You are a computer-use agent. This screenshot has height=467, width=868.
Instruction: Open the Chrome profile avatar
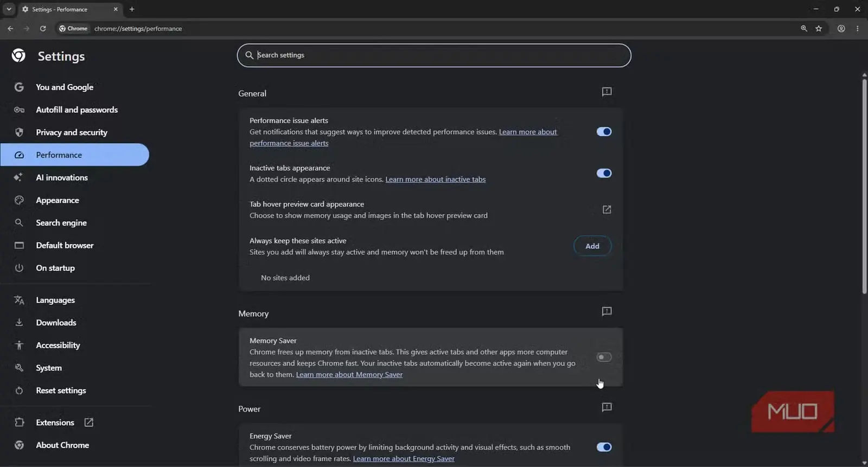[x=841, y=29]
